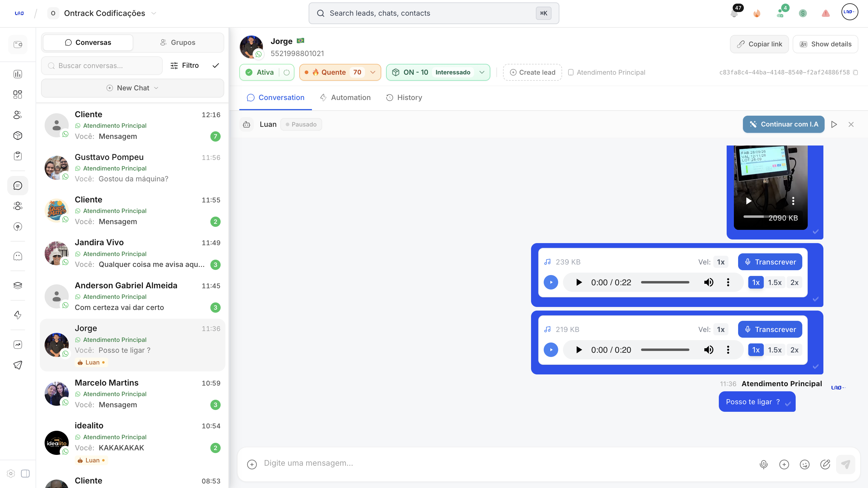
Task: Click the Continuar com I.A button
Action: [x=783, y=124]
